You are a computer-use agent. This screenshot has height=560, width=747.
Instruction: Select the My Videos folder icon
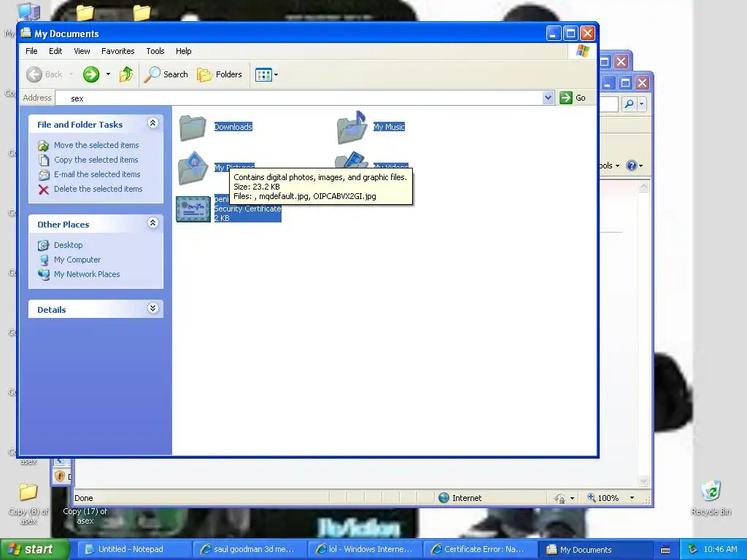coord(352,160)
